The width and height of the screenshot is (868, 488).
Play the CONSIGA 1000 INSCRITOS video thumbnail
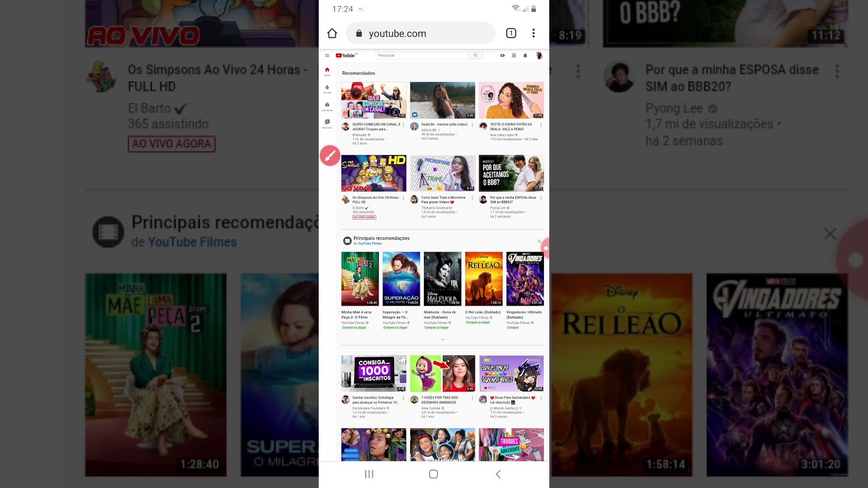point(374,373)
